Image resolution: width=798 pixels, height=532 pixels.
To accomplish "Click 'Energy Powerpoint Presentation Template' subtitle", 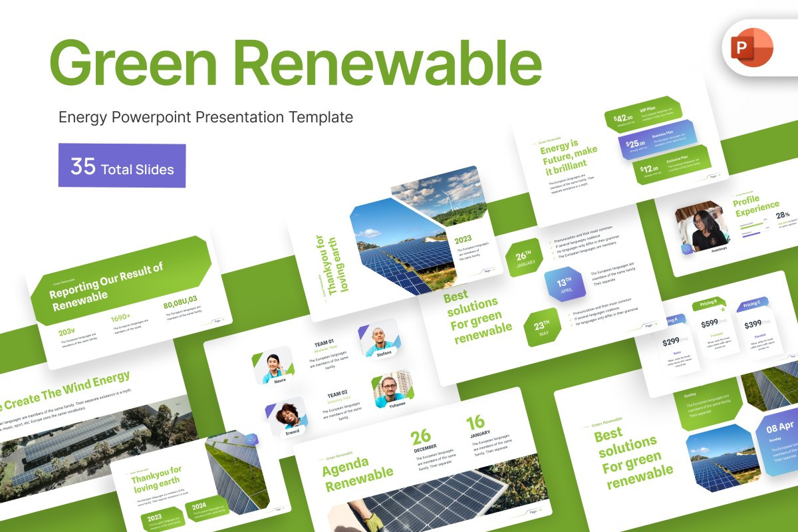I will pos(205,118).
